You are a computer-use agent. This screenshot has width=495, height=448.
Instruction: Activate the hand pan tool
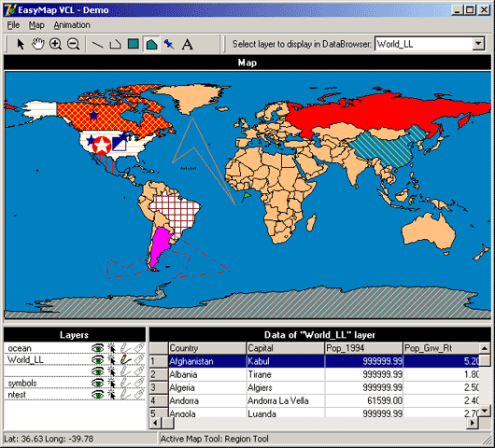pos(38,44)
